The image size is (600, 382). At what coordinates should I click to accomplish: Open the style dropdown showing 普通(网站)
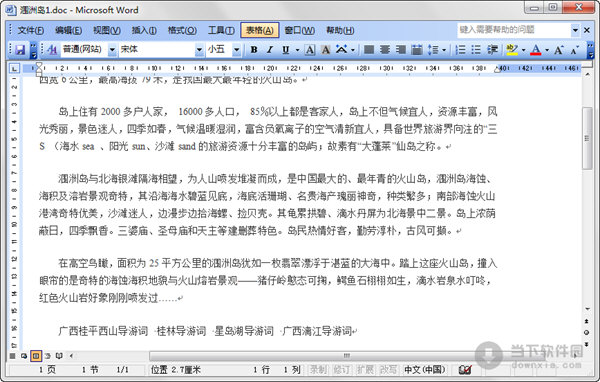coord(112,49)
